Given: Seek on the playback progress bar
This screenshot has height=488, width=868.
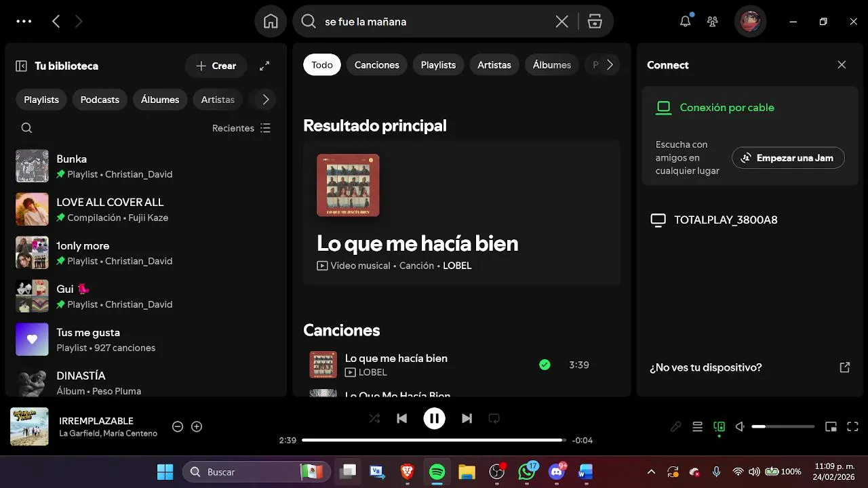Looking at the screenshot, I should pos(434,440).
